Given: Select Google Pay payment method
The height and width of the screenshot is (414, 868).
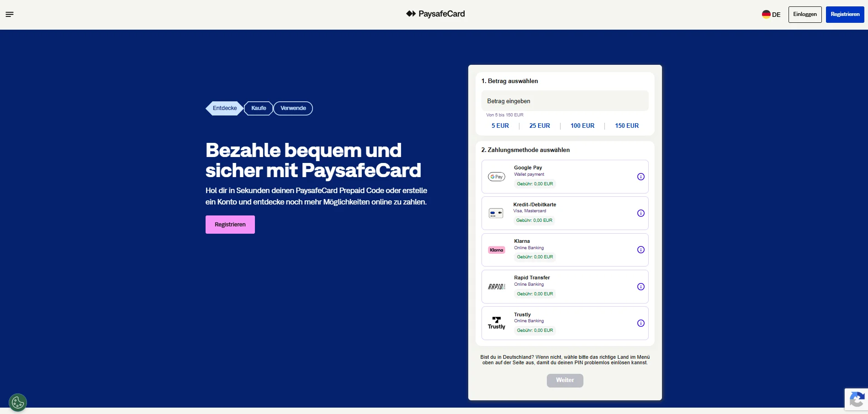Looking at the screenshot, I should click(565, 177).
